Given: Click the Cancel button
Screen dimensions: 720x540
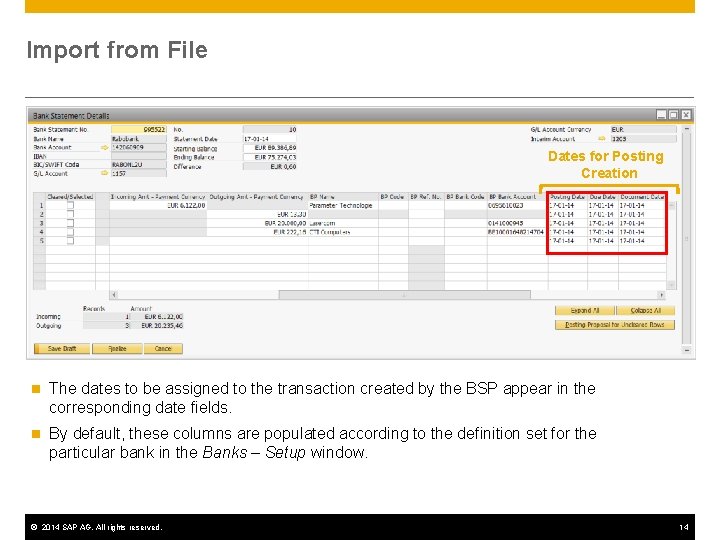Looking at the screenshot, I should 163,349.
